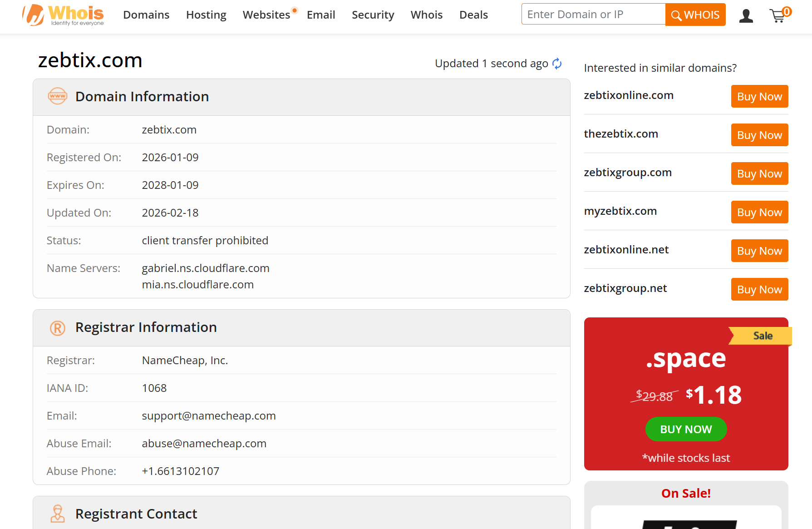The image size is (812, 529).
Task: Click the On Sale! heading
Action: point(686,493)
